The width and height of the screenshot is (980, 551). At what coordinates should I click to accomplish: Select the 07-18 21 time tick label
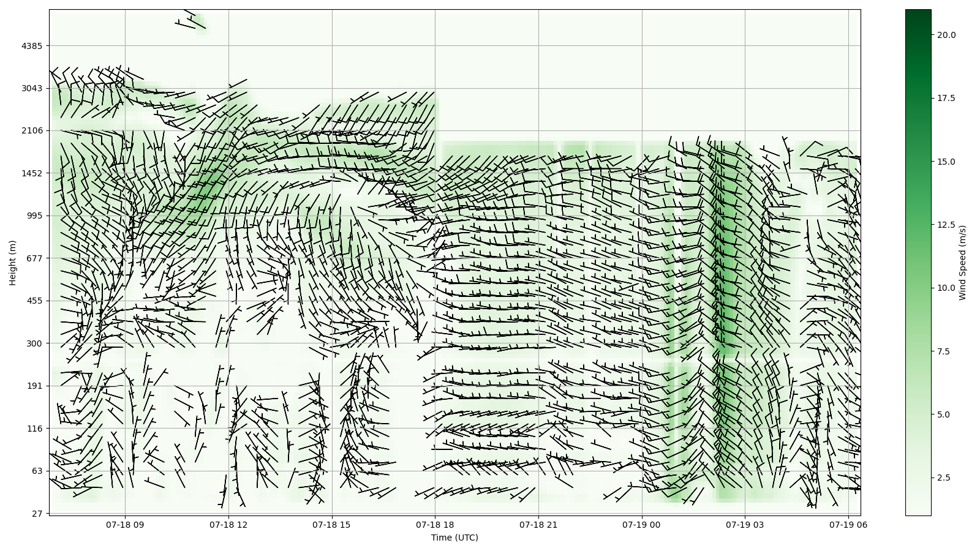click(538, 525)
